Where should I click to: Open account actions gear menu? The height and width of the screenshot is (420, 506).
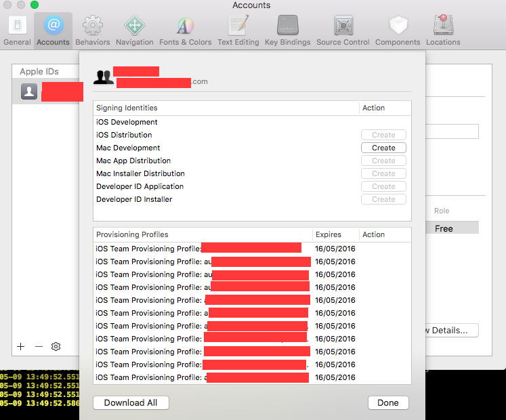[x=56, y=346]
